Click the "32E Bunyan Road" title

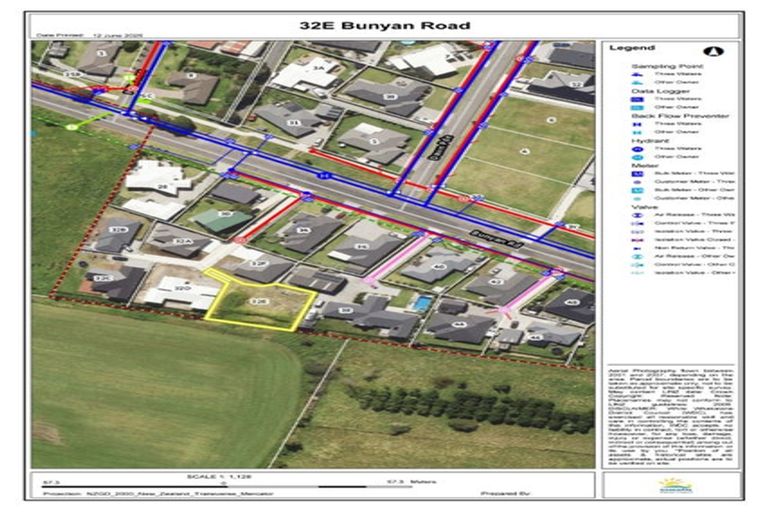pos(383,25)
